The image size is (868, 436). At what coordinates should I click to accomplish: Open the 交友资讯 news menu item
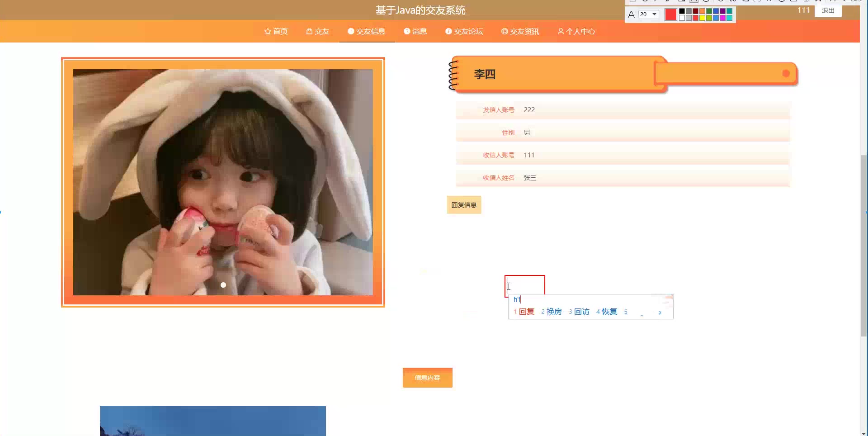tap(520, 31)
